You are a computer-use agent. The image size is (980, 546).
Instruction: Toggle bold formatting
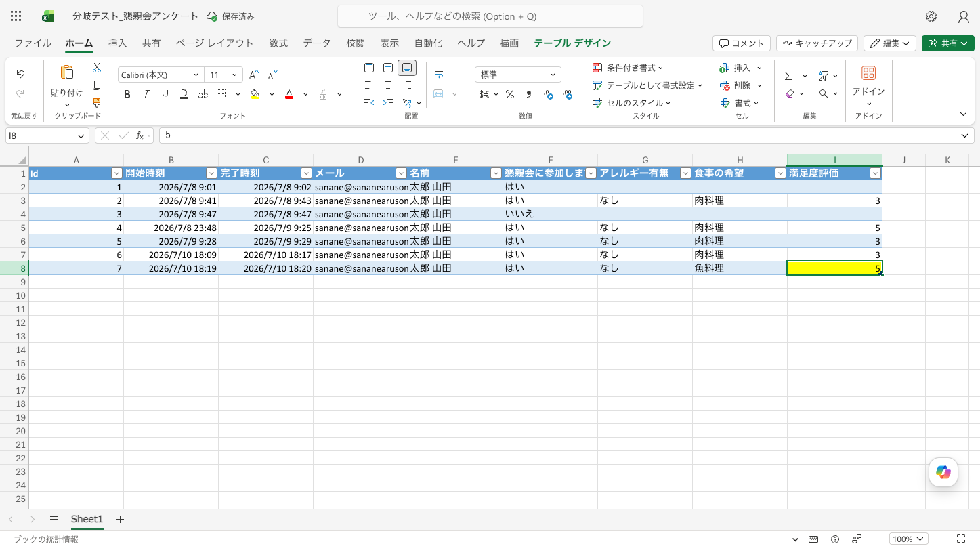(x=127, y=94)
